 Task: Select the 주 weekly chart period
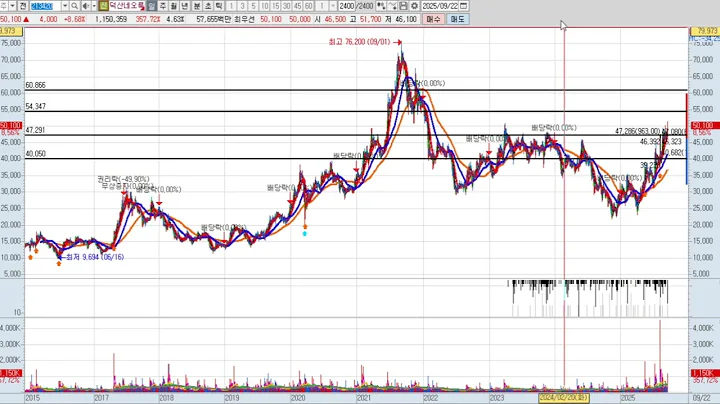pos(163,6)
